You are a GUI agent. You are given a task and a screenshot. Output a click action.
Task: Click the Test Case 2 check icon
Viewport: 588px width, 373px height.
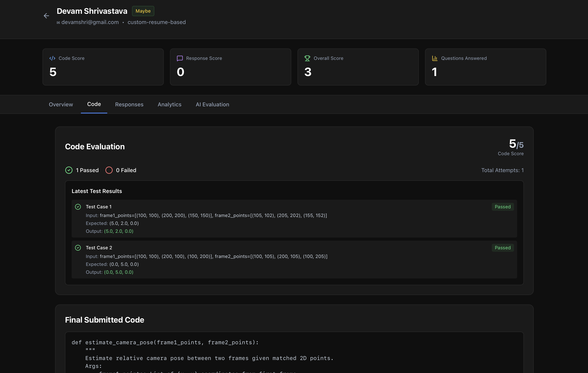pos(78,248)
